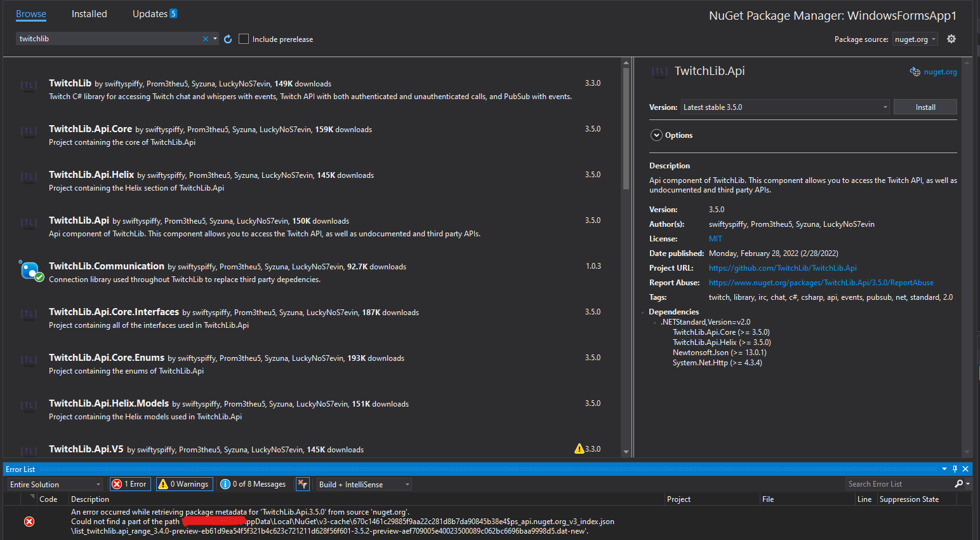
Task: Click the red error icon in error row
Action: tap(29, 522)
